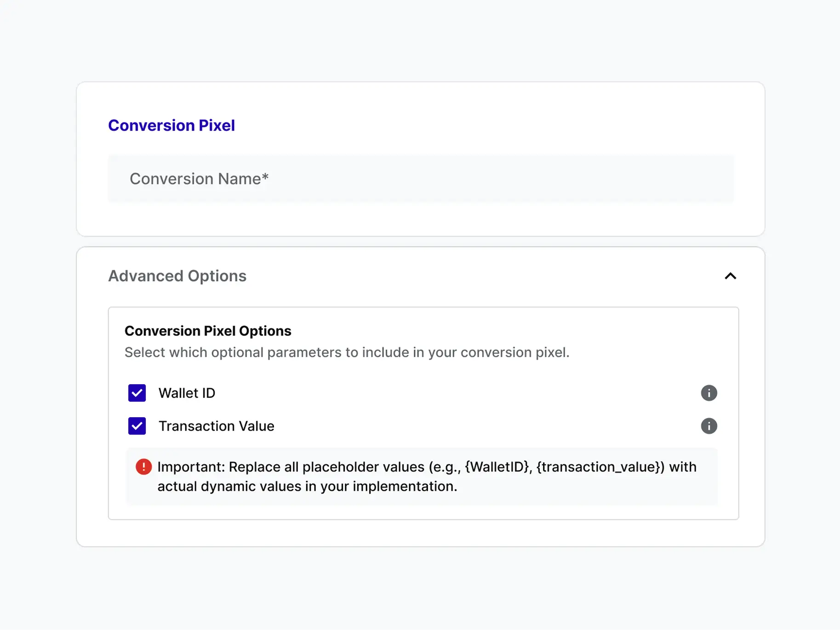Disable the Transaction Value checkbox

click(137, 426)
